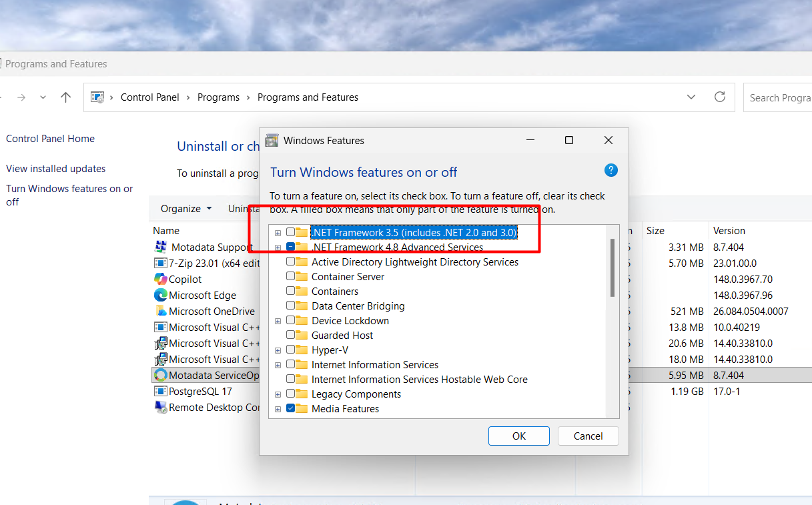The width and height of the screenshot is (812, 505).
Task: Expand the Hyper-V tree node
Action: (278, 350)
